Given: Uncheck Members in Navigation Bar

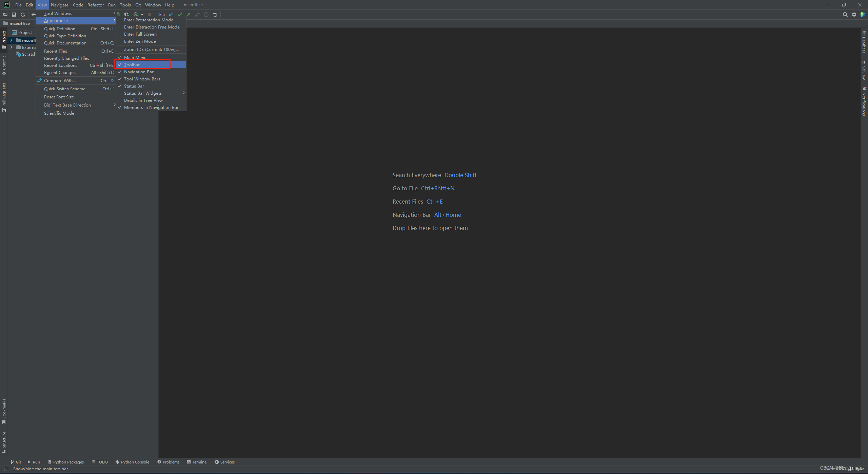Looking at the screenshot, I should coord(151,107).
